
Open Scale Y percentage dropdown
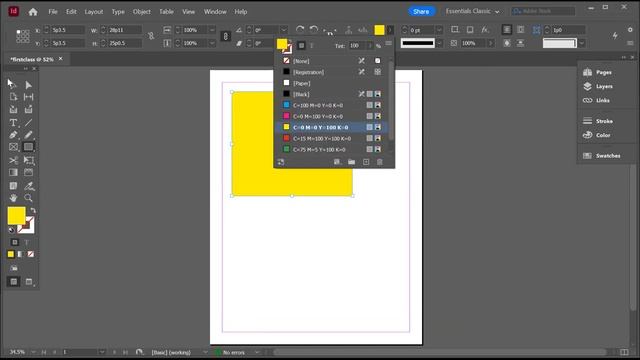point(212,43)
